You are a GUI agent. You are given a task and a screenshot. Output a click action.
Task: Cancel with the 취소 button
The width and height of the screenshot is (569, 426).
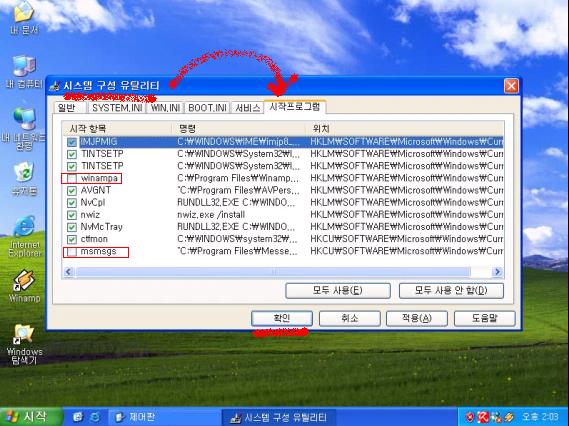pyautogui.click(x=349, y=318)
